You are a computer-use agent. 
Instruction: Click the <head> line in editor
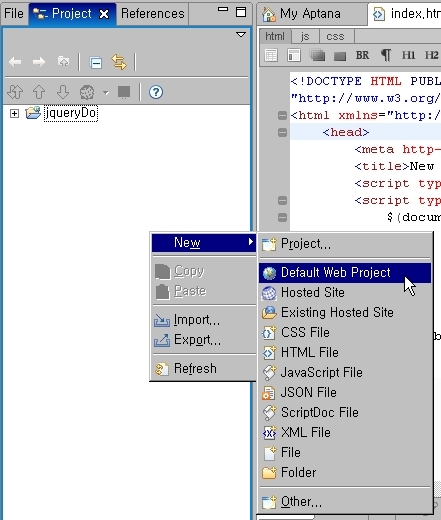(x=365, y=132)
